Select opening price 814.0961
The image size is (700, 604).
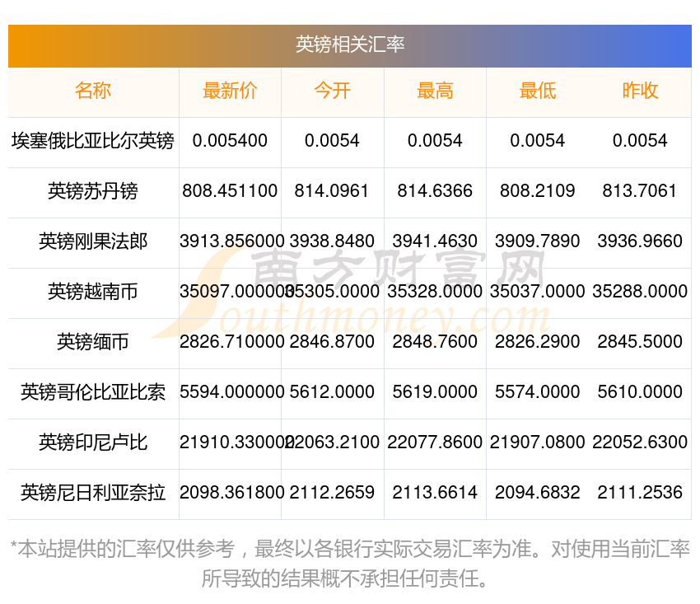coord(332,191)
